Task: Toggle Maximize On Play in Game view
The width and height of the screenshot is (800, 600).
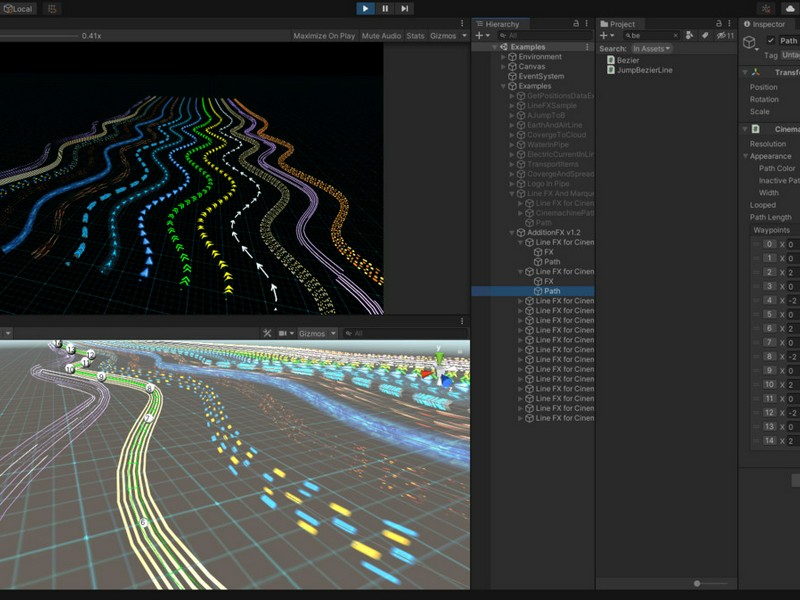Action: pos(324,36)
